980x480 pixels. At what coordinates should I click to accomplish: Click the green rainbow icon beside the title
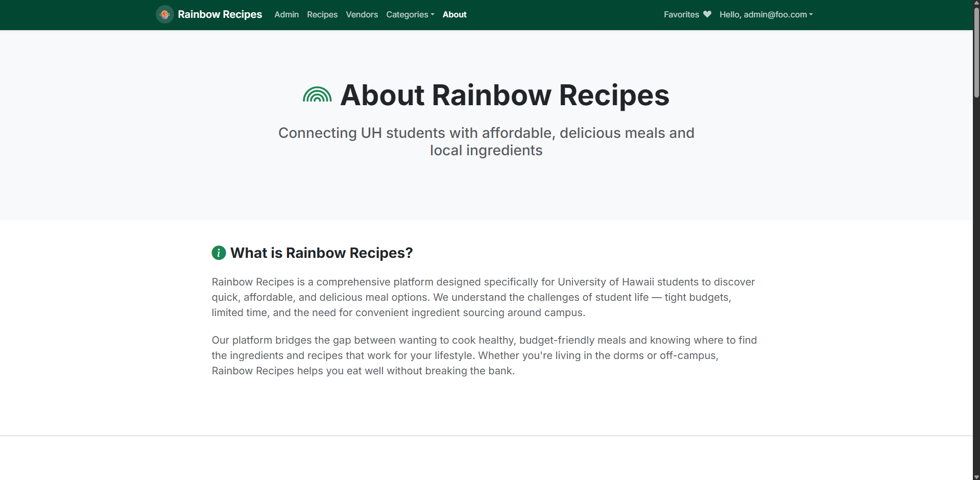317,95
